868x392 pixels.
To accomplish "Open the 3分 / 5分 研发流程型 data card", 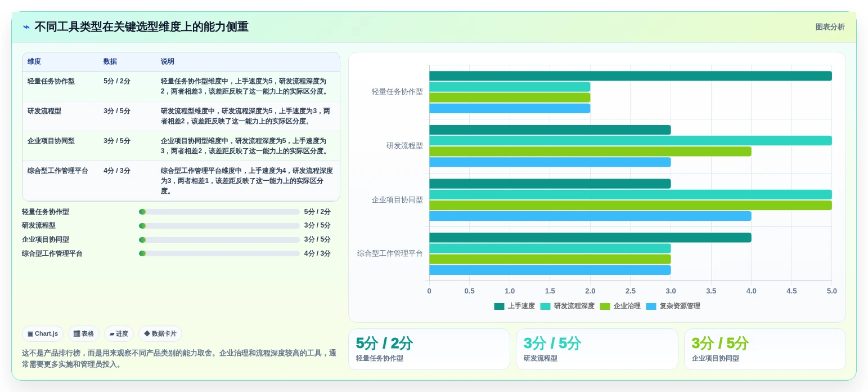I will tap(597, 349).
